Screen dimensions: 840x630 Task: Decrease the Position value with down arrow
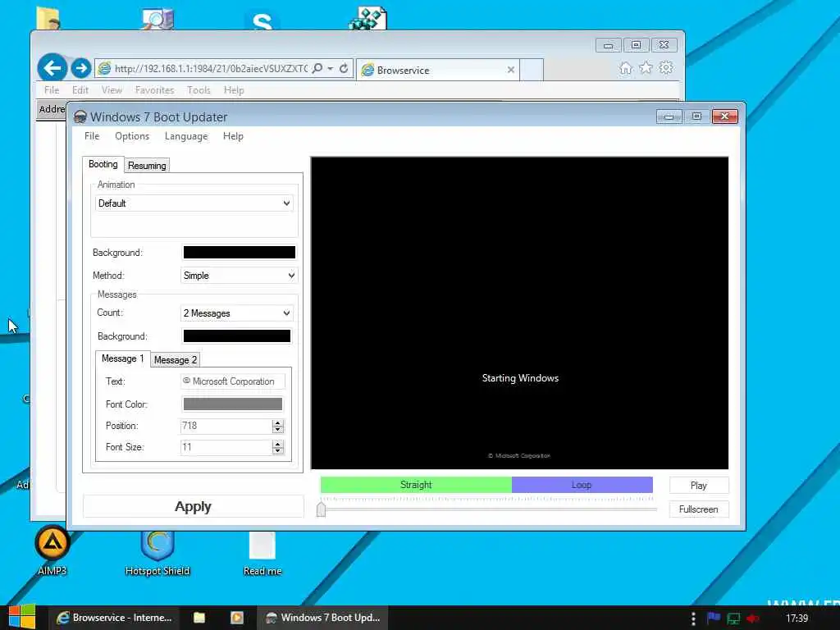(x=277, y=430)
